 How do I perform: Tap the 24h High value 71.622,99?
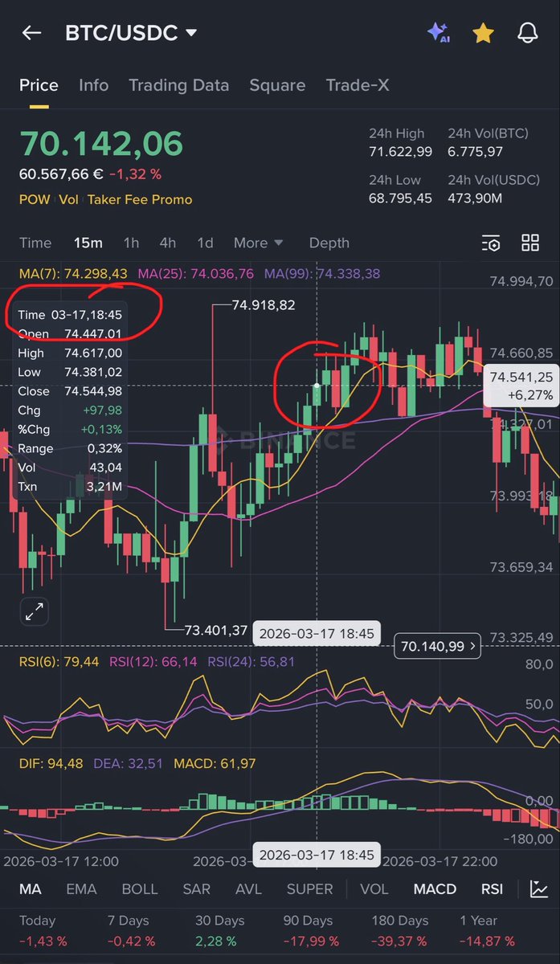pos(400,151)
